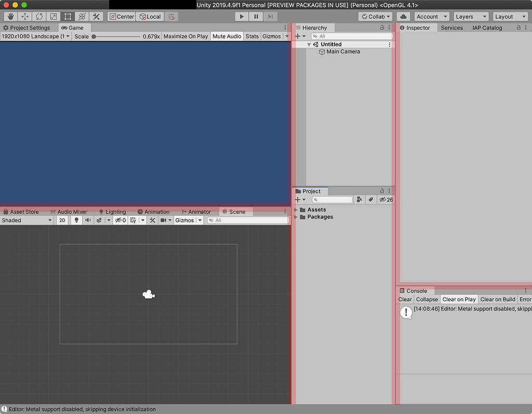532x414 pixels.
Task: Clear the Console messages
Action: coord(405,299)
